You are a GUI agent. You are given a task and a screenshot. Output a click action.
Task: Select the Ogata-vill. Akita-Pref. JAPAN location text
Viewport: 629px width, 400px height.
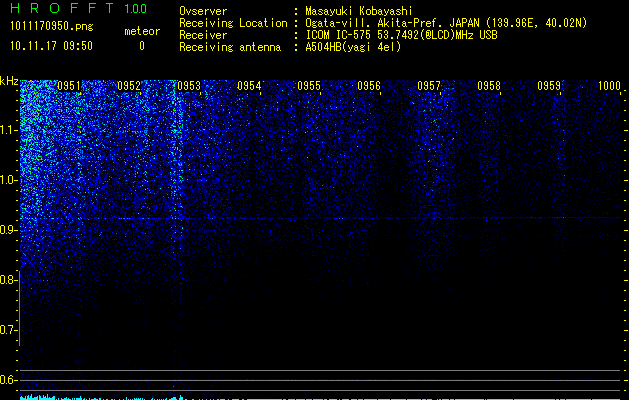point(446,23)
